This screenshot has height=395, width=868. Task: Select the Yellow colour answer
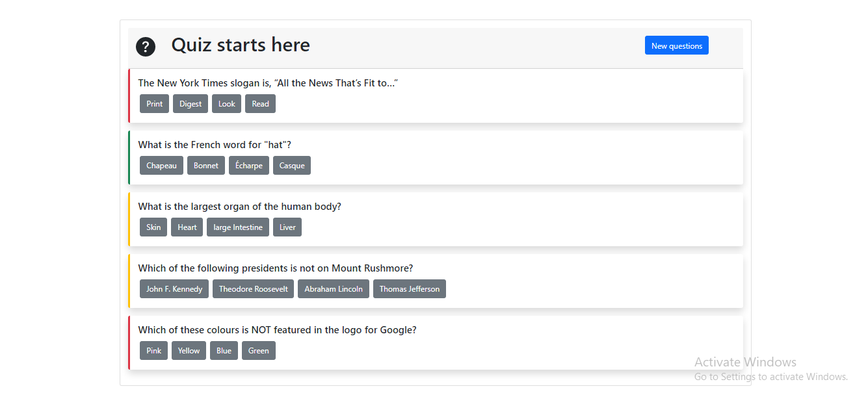[189, 351]
